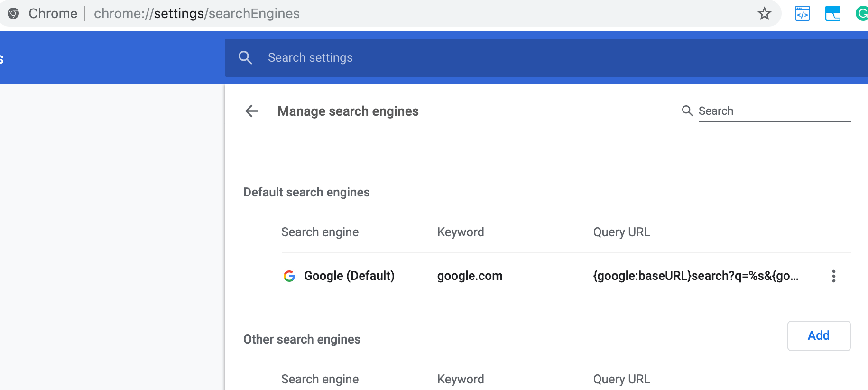This screenshot has height=390, width=868.
Task: Focus the search engines Search field
Action: pos(775,111)
